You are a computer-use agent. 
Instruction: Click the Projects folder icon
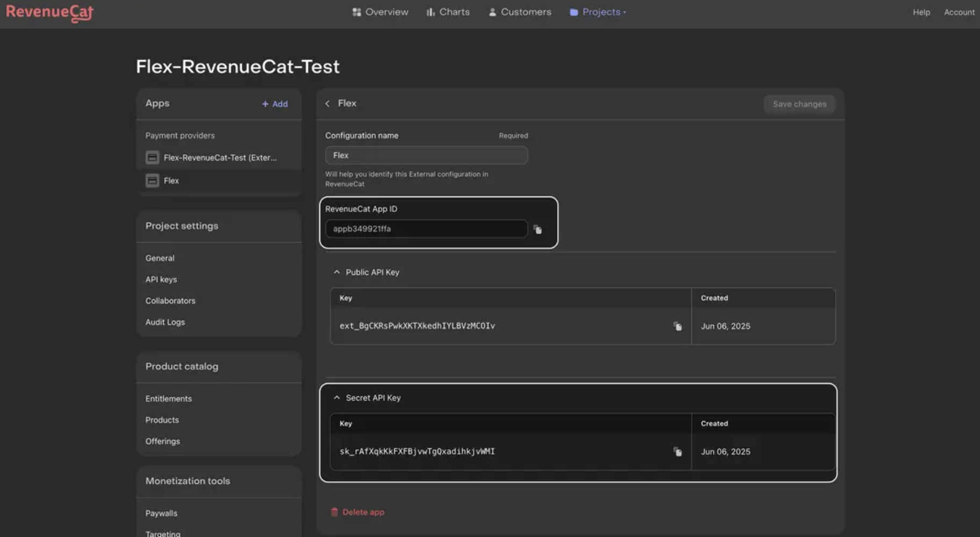[x=574, y=12]
